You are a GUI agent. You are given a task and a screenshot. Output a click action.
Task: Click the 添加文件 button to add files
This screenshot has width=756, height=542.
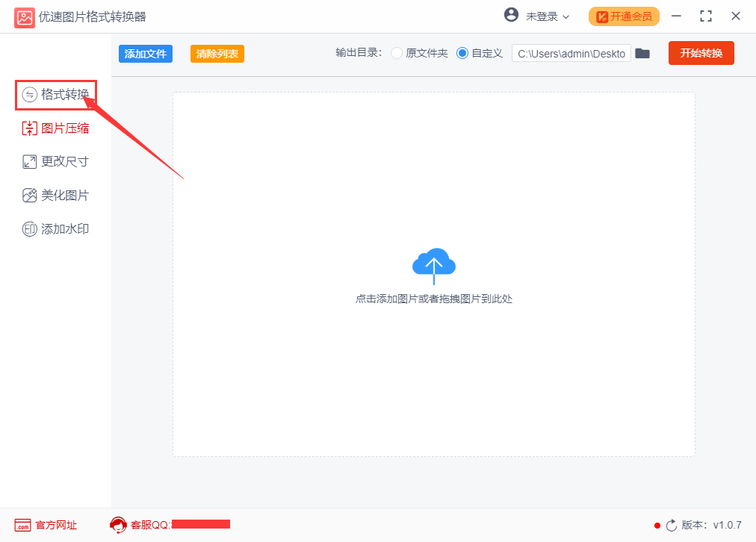point(145,53)
